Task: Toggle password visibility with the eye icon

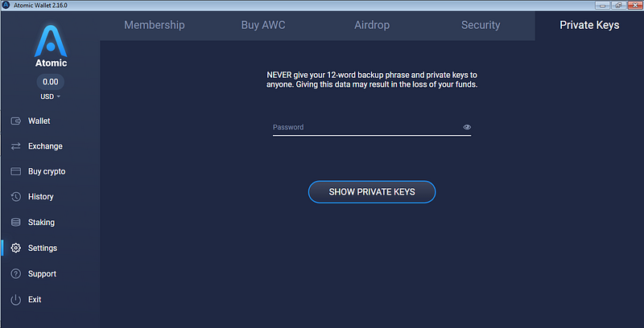Action: (x=467, y=127)
